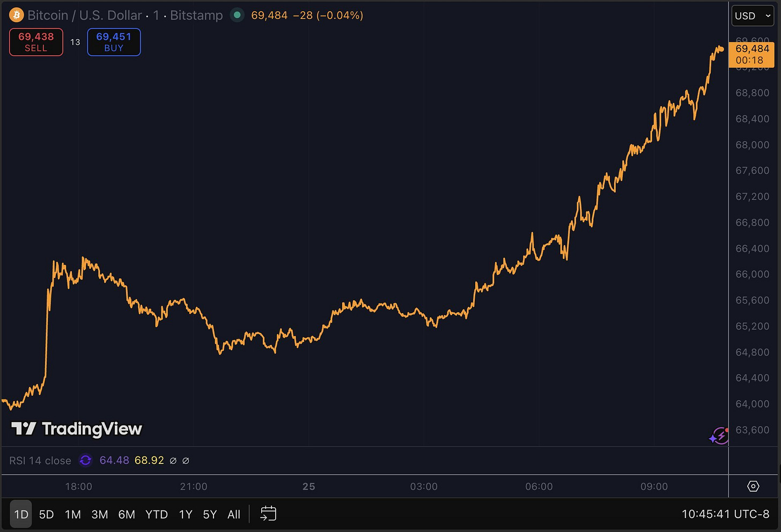Select the 1D time range
The height and width of the screenshot is (532, 781).
pyautogui.click(x=21, y=514)
